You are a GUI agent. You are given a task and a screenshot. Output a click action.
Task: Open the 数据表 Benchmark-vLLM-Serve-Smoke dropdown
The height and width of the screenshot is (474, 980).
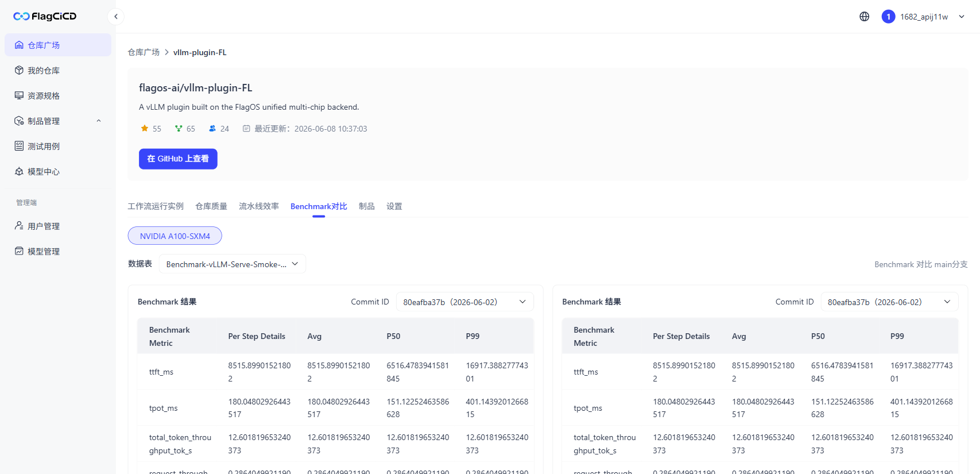coord(232,264)
